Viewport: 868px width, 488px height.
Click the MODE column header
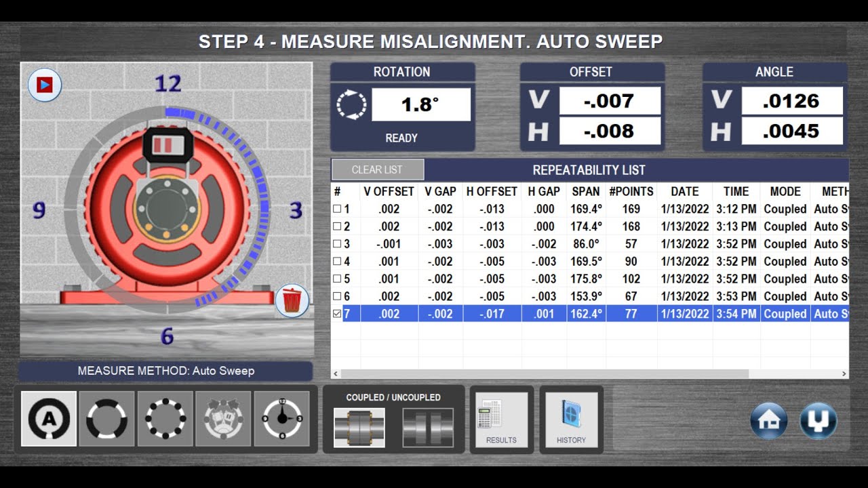point(785,192)
